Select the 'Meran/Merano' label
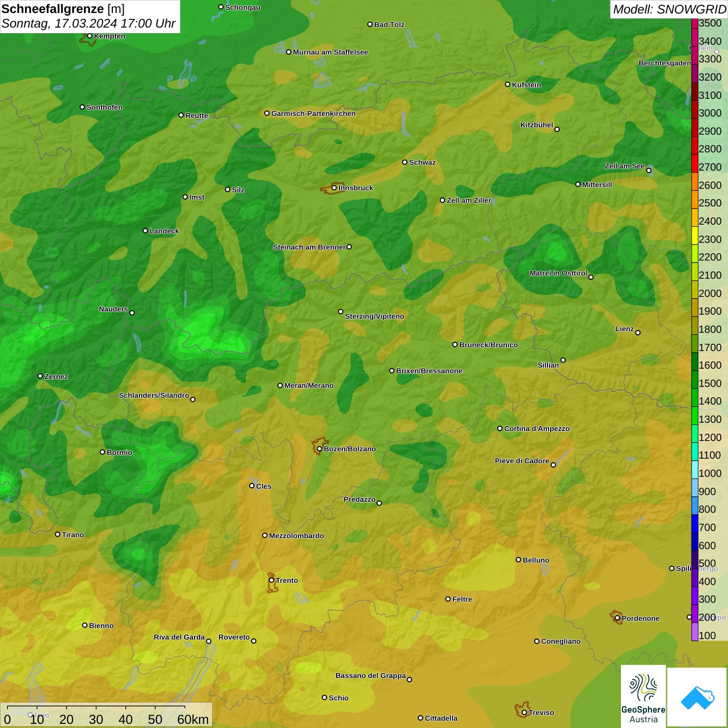Viewport: 728px width, 728px height. 309,385
